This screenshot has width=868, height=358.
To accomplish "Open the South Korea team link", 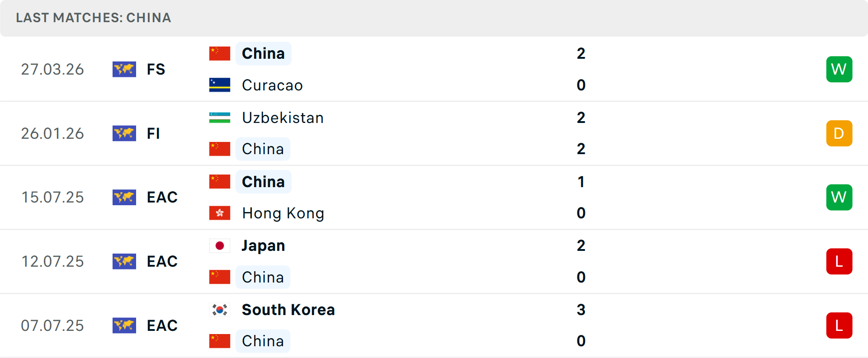I will point(288,310).
